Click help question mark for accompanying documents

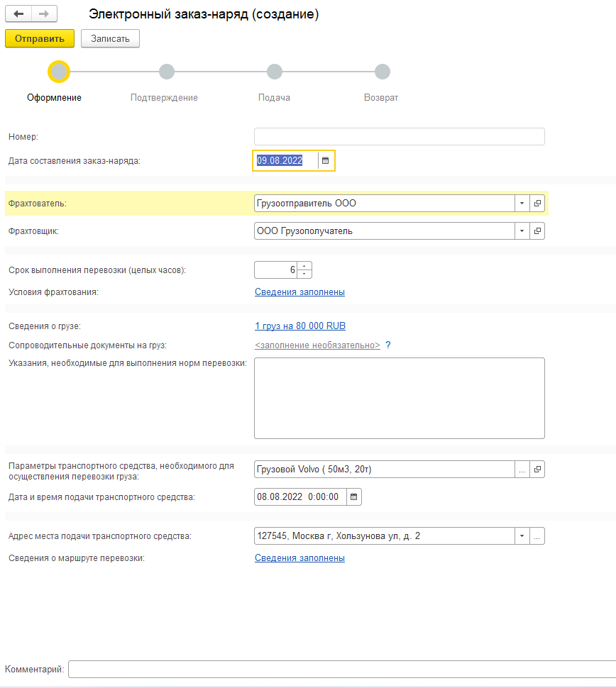[388, 345]
